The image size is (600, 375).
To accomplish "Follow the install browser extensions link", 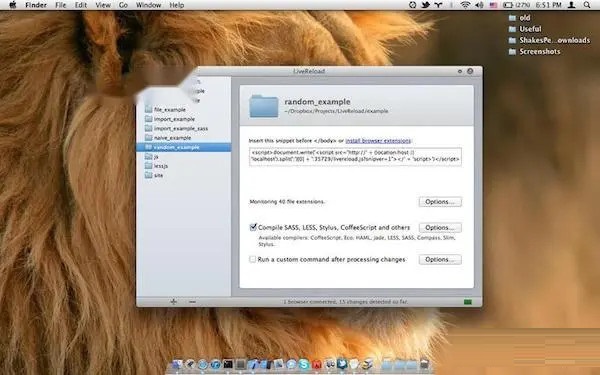I will click(x=378, y=141).
